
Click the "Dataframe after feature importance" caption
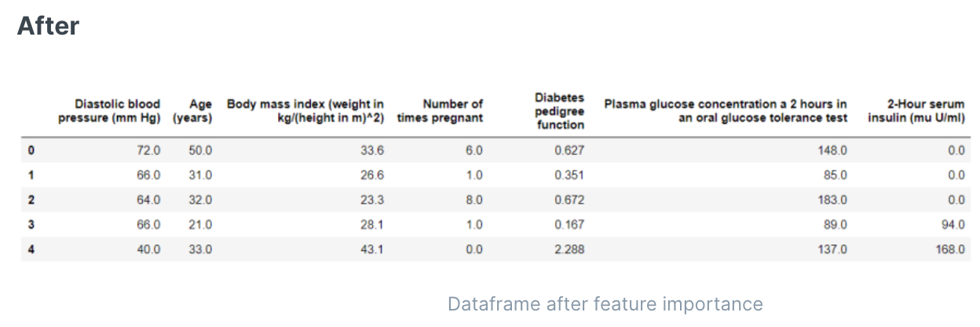tap(605, 303)
